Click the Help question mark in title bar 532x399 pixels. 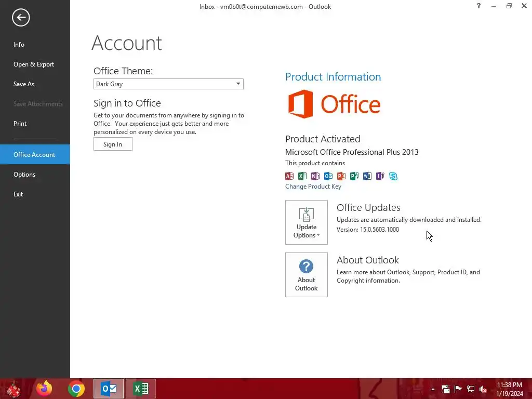[478, 6]
